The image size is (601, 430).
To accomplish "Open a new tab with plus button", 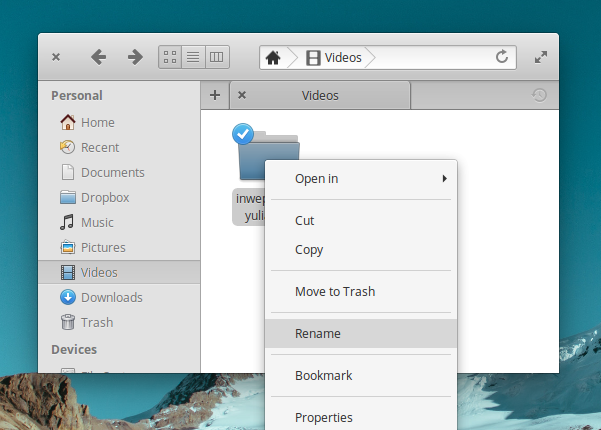I will click(x=215, y=95).
